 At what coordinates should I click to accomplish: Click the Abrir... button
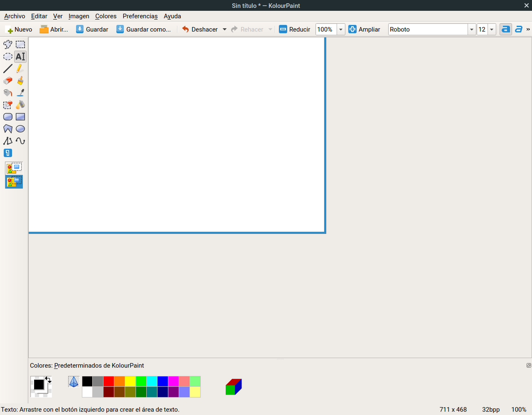(54, 29)
